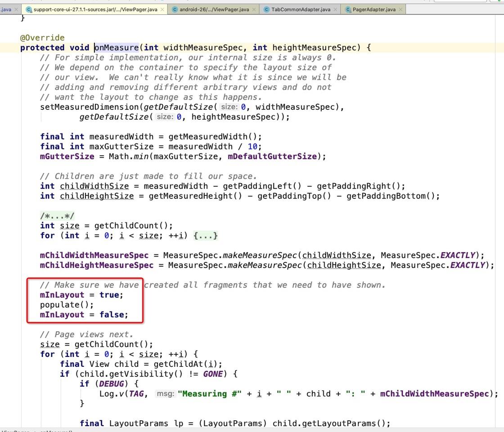This screenshot has height=432, width=504.
Task: Click the msg: parameter hint
Action: [165, 394]
